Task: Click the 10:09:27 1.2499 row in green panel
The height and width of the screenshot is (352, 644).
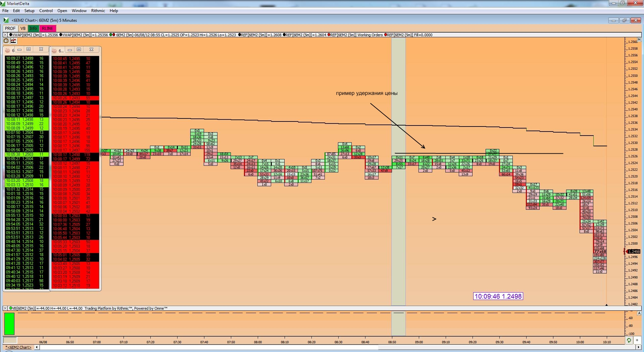Action: click(x=27, y=58)
